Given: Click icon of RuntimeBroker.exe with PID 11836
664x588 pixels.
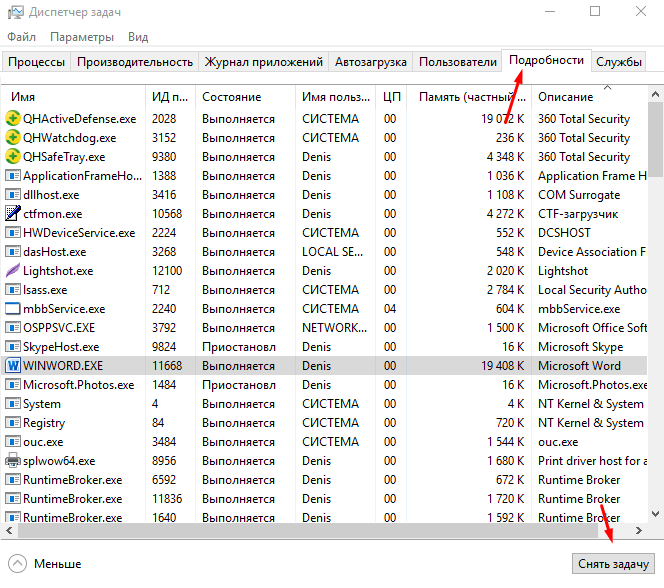Looking at the screenshot, I should [x=13, y=499].
